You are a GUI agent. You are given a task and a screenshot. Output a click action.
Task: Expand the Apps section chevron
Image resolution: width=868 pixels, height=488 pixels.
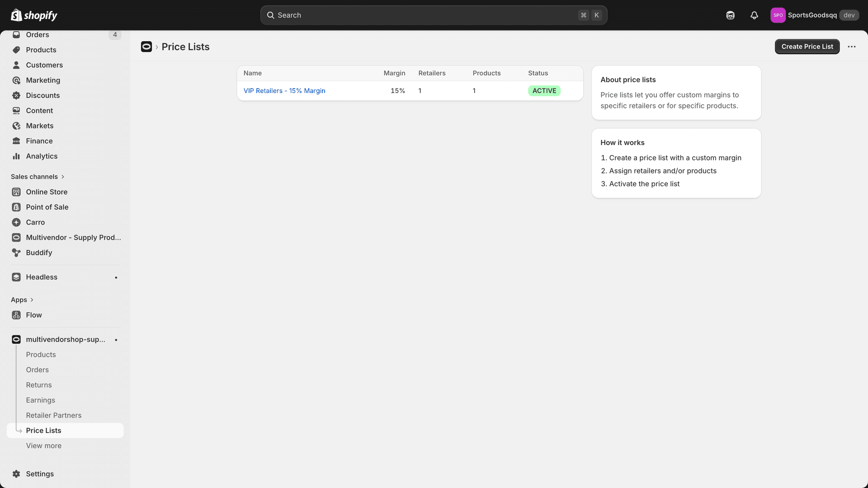pyautogui.click(x=32, y=300)
